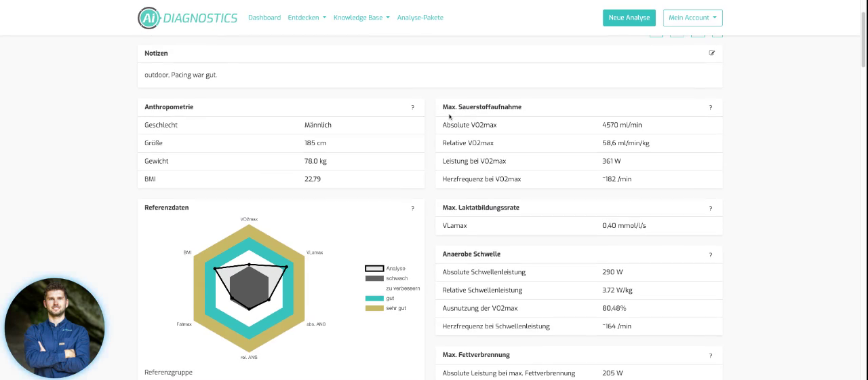This screenshot has height=380, width=868.
Task: Edit the Notizen note with pencil icon
Action: tap(712, 53)
